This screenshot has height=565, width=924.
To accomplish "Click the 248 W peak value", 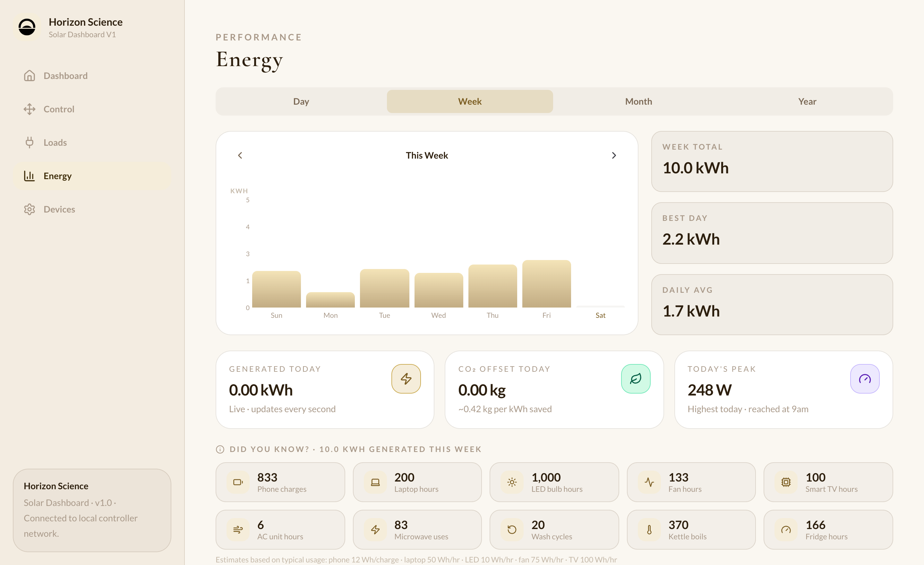I will [709, 390].
